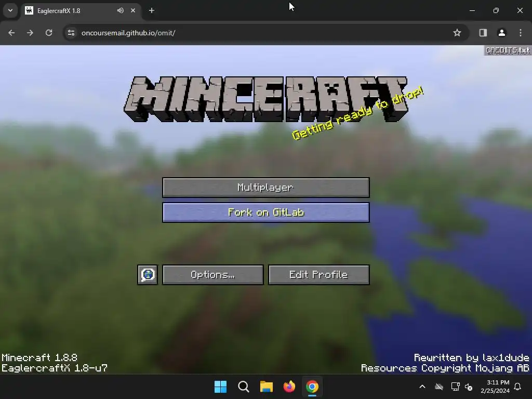
Task: Click the OneDrive cloud tray icon
Action: pyautogui.click(x=439, y=387)
